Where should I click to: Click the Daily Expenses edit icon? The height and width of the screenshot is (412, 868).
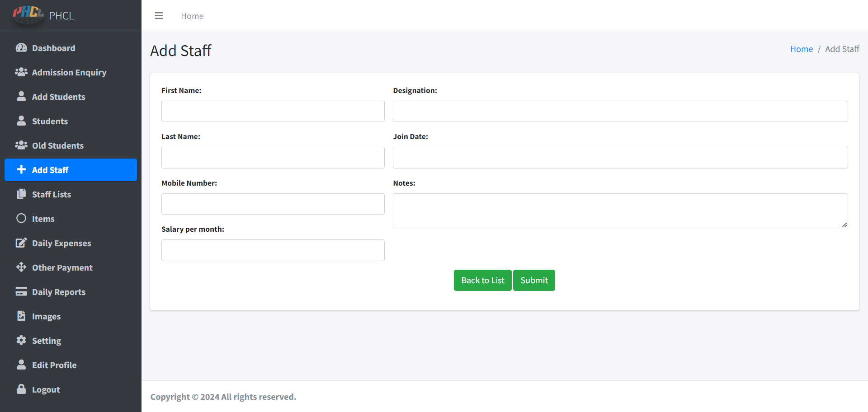(x=21, y=243)
